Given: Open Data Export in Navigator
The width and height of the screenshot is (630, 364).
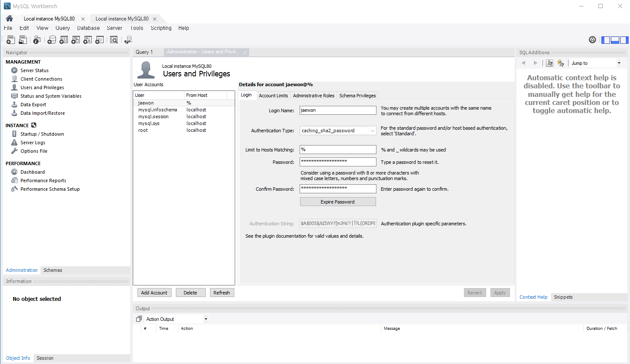Looking at the screenshot, I should click(33, 105).
